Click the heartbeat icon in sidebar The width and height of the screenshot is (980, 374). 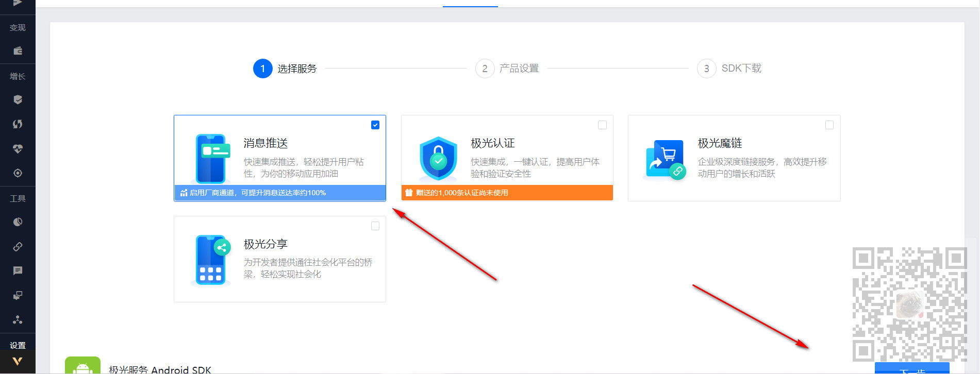[18, 149]
